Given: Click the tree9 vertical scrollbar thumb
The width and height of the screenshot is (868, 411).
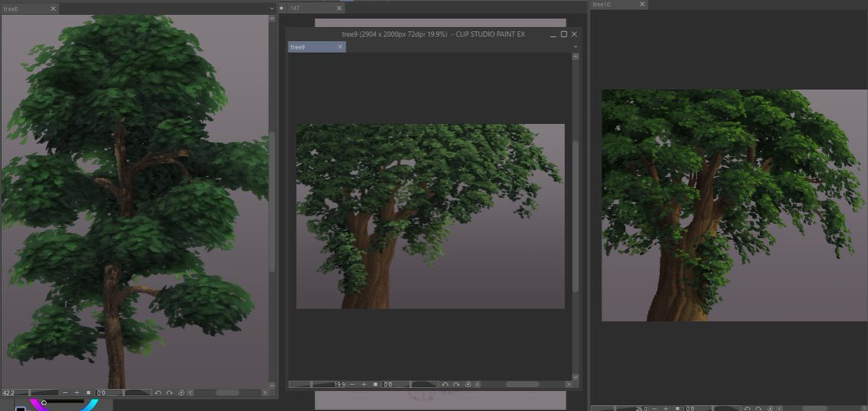Looking at the screenshot, I should click(576, 215).
